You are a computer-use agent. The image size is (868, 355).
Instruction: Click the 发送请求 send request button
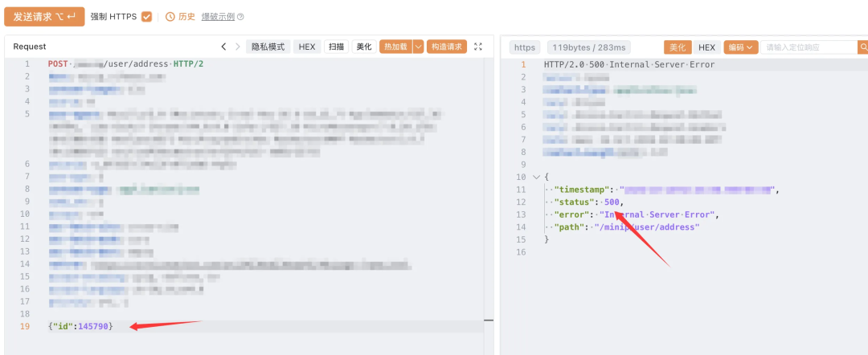pos(44,17)
